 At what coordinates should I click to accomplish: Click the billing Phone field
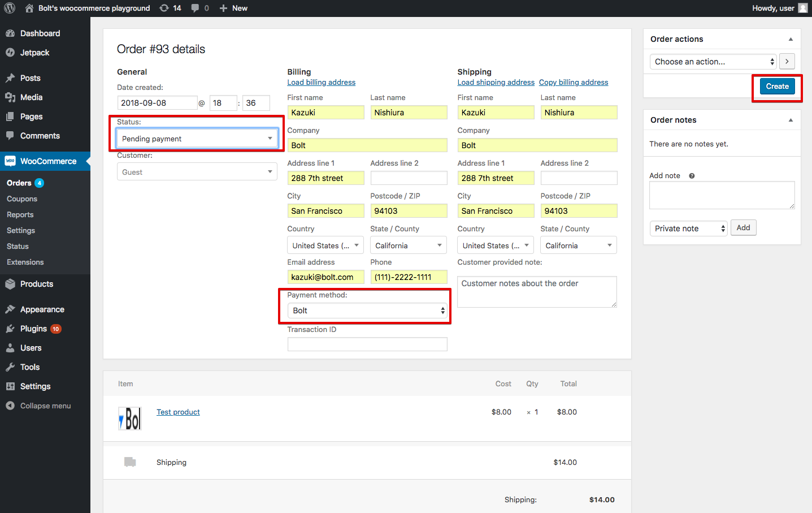click(x=409, y=277)
